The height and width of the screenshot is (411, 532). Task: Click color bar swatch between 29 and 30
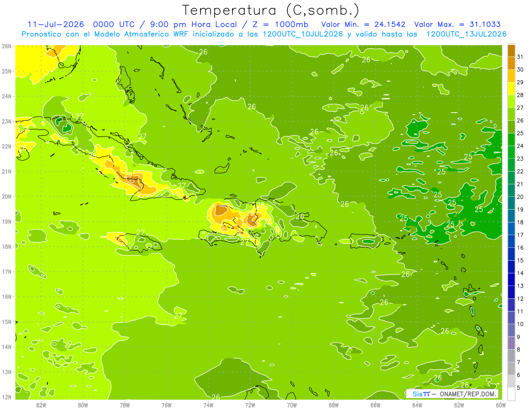point(511,76)
